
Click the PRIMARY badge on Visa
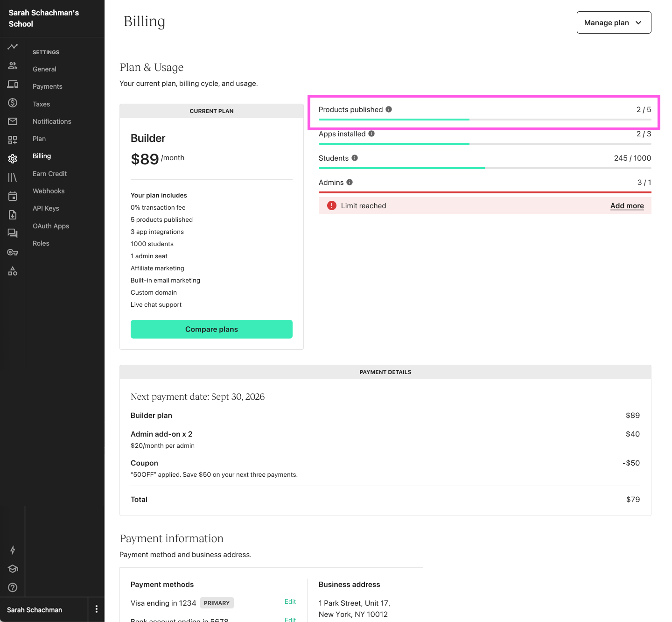[217, 603]
